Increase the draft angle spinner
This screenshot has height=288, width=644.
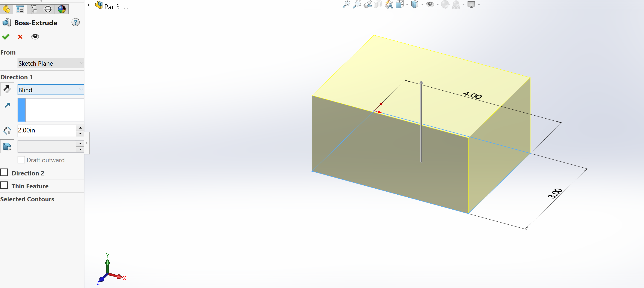80,144
